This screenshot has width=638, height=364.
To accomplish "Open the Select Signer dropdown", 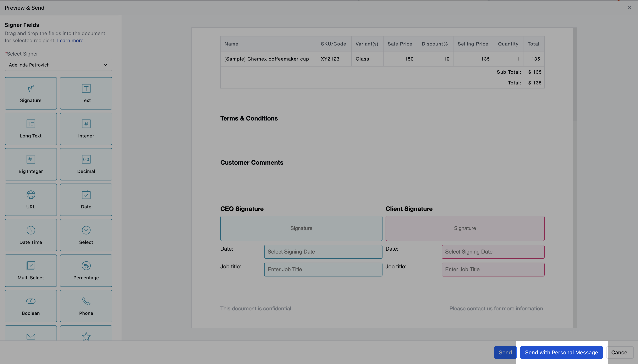I will [58, 65].
